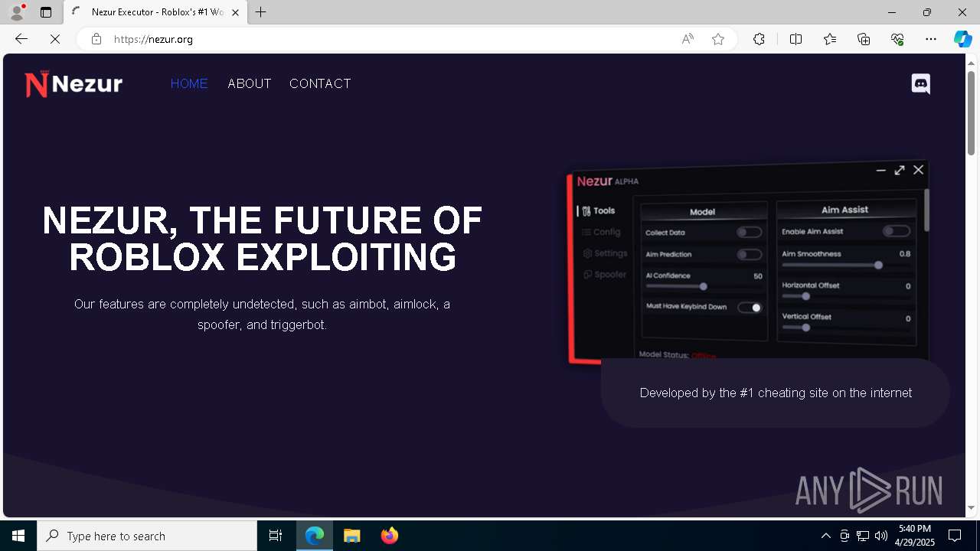The height and width of the screenshot is (551, 980).
Task: View site information via the lock icon
Action: (x=96, y=39)
